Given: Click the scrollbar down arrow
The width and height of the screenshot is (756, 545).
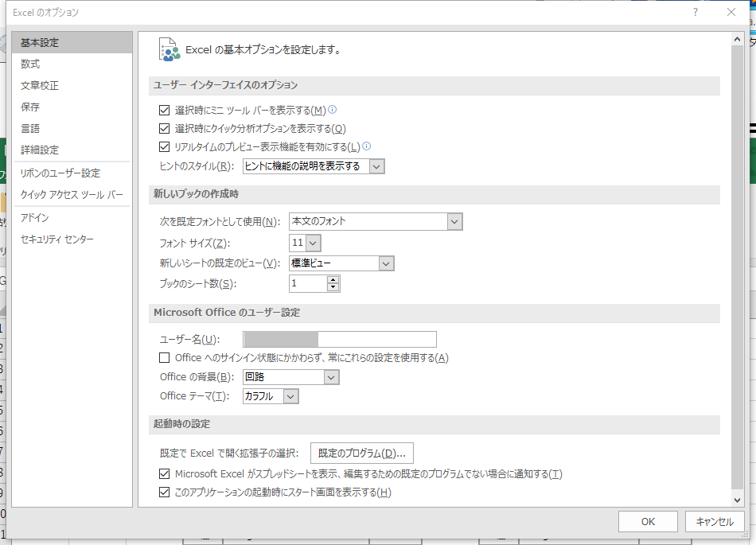Looking at the screenshot, I should (x=737, y=500).
